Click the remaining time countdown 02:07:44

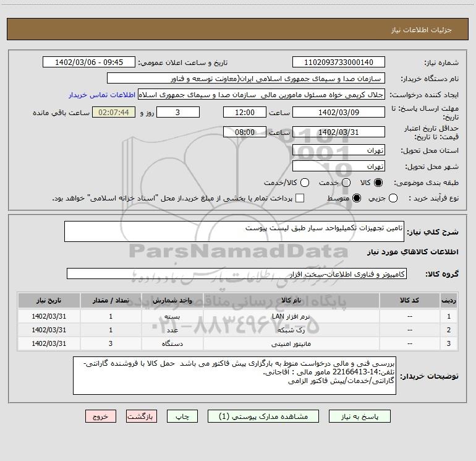click(x=114, y=113)
